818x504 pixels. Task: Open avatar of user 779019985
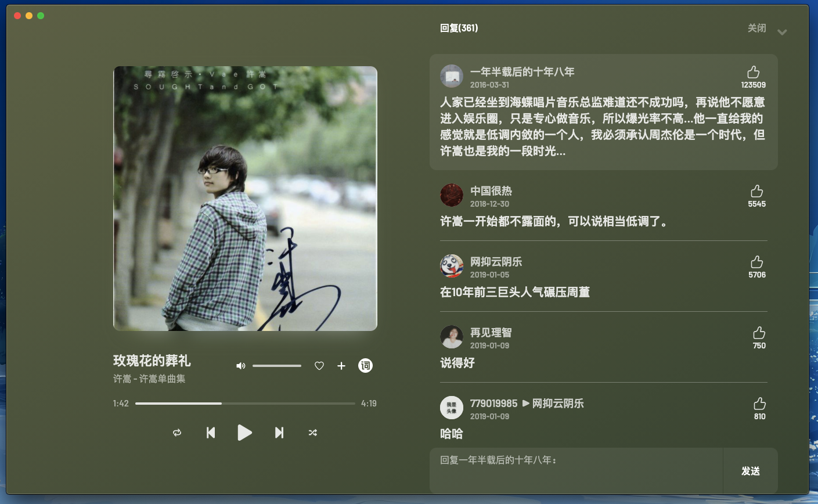point(452,408)
